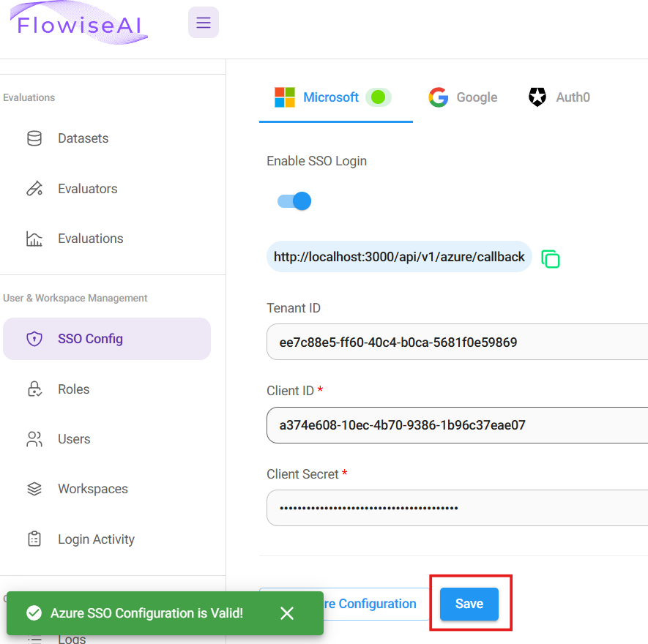This screenshot has width=648, height=644.
Task: Copy the Azure callback URL
Action: click(551, 258)
